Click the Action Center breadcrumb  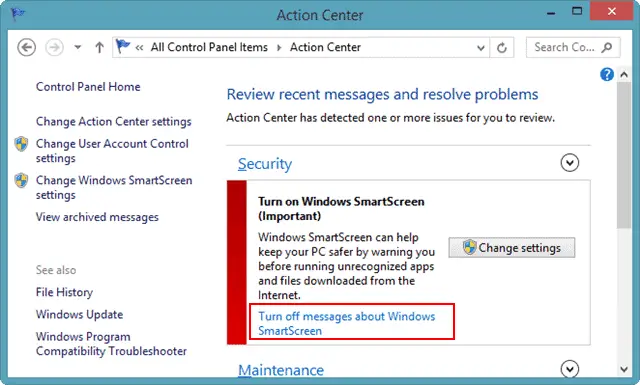click(325, 47)
